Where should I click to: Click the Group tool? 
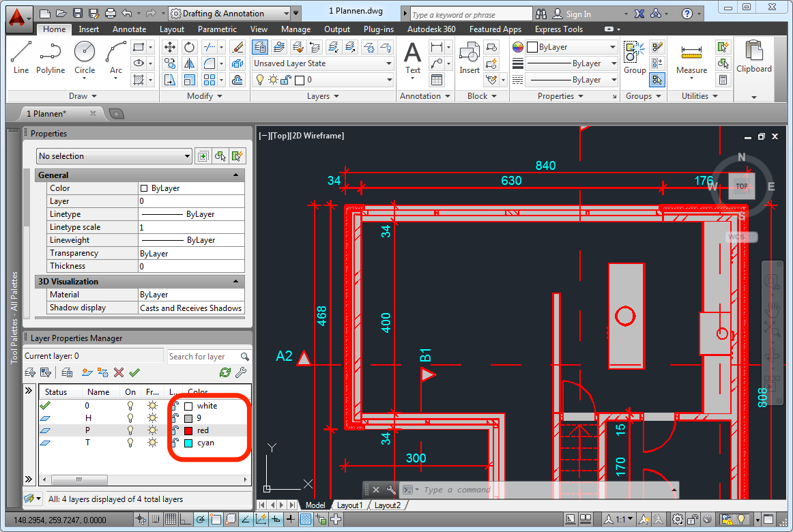(634, 57)
